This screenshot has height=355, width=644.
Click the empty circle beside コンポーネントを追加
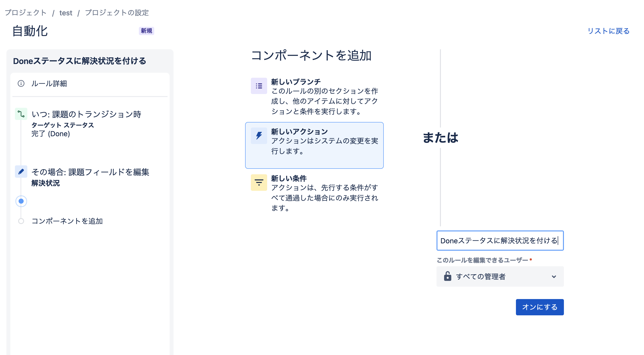(x=21, y=221)
